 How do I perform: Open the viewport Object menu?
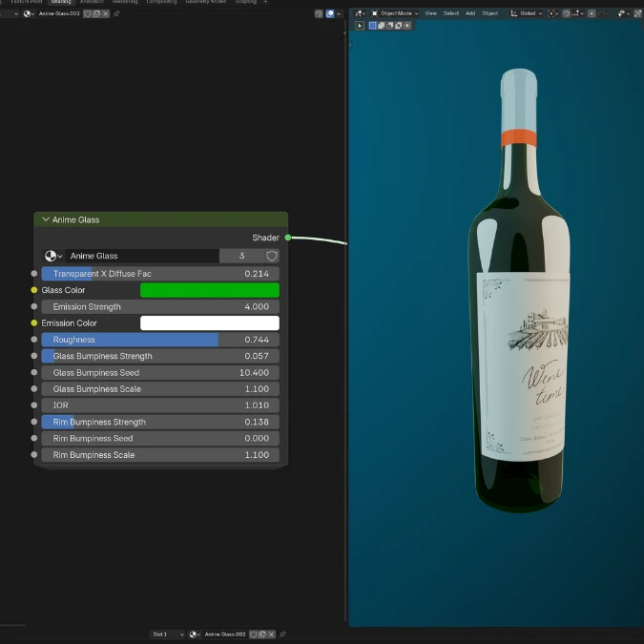pyautogui.click(x=490, y=13)
